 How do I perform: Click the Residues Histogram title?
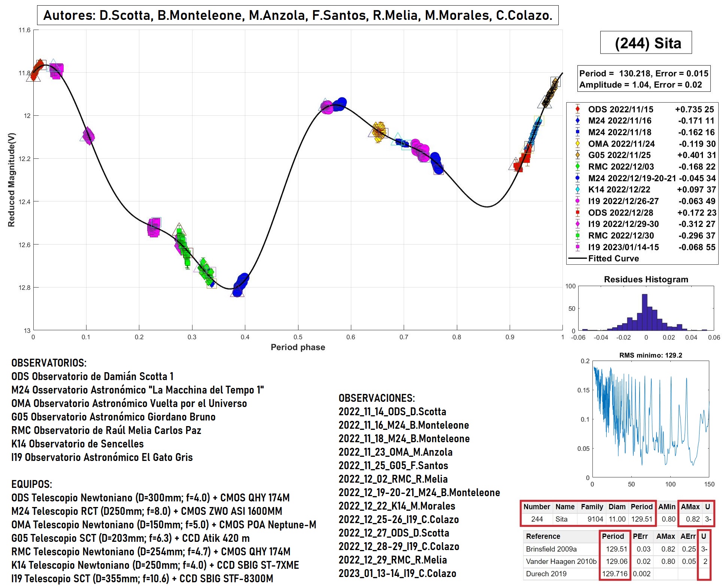tap(646, 279)
